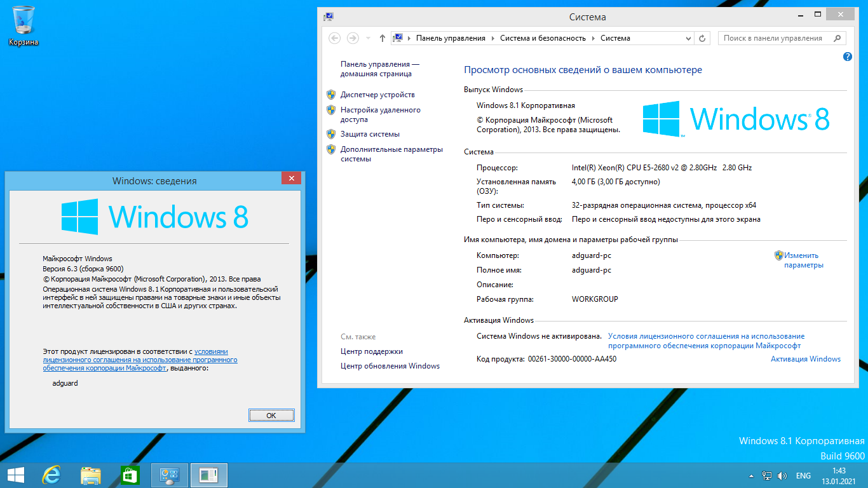The image size is (868, 488).
Task: Launch Internet Explorer from the taskbar
Action: click(x=51, y=475)
